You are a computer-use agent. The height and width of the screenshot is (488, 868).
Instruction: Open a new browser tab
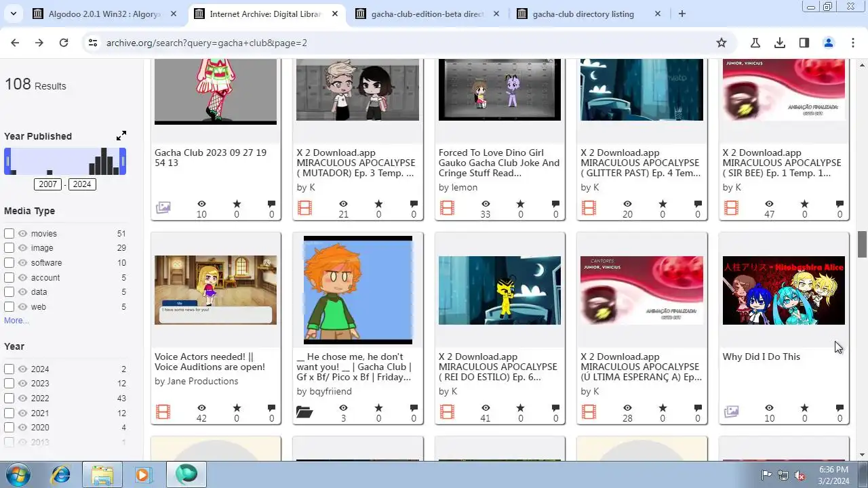pyautogui.click(x=682, y=14)
